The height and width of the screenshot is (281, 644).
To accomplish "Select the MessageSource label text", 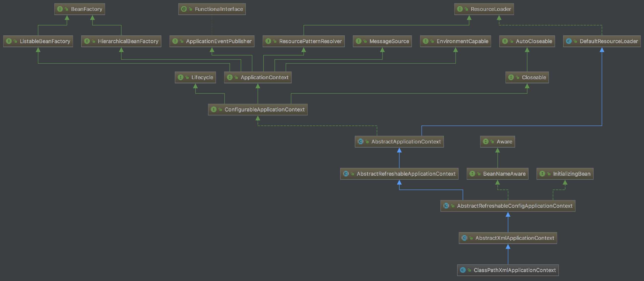I will [389, 41].
